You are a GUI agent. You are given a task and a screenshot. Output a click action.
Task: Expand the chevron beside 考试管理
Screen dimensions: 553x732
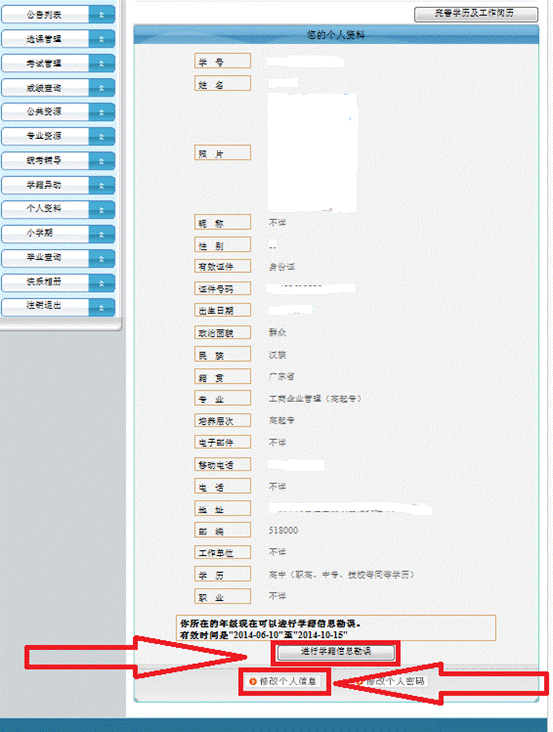(102, 63)
